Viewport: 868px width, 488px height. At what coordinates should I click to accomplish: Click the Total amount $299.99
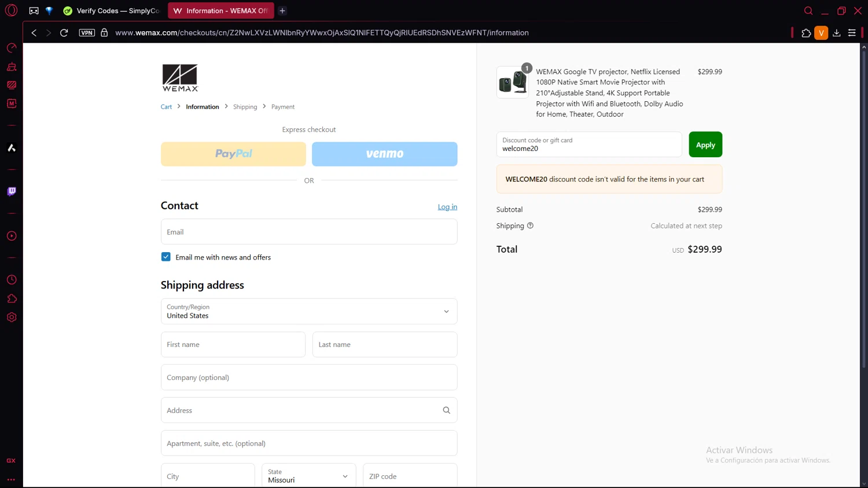[x=704, y=250]
